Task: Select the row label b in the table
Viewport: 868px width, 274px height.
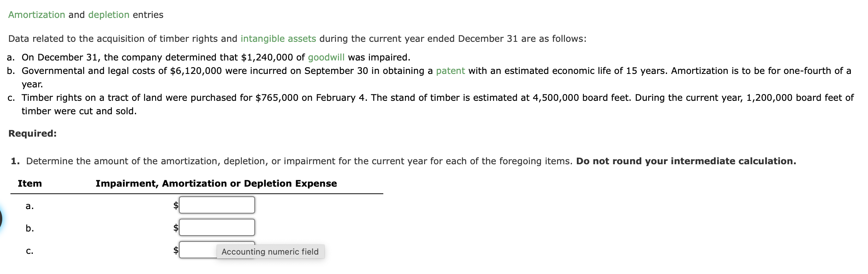Action: pos(30,228)
